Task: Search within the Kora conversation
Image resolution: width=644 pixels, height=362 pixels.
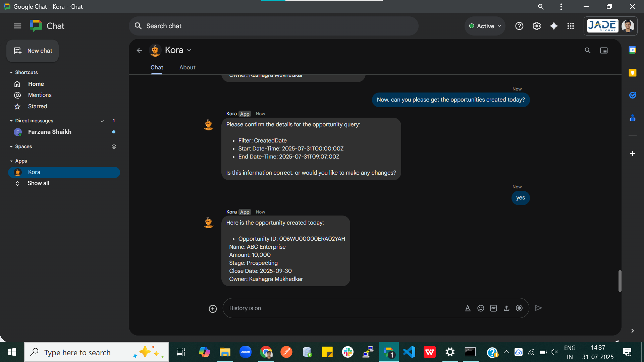Action: pos(588,50)
